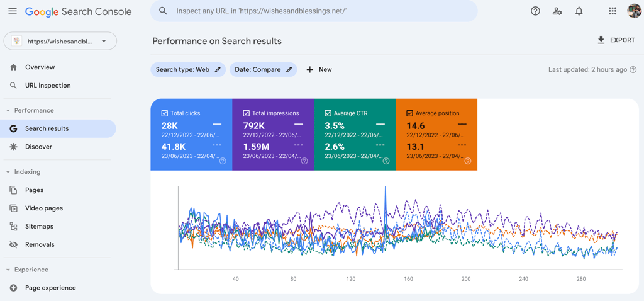Open the Sitemaps page
Image resolution: width=644 pixels, height=301 pixels.
pyautogui.click(x=39, y=227)
